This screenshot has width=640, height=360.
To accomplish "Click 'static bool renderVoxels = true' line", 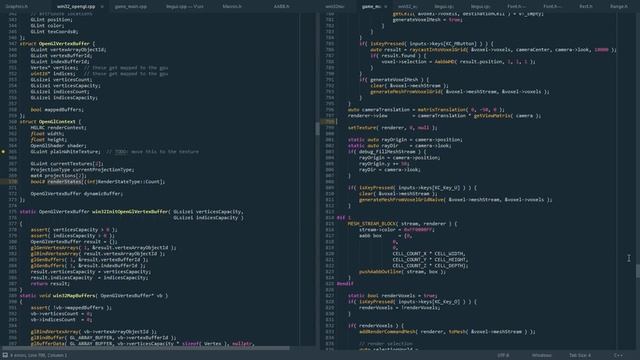I will (392, 296).
